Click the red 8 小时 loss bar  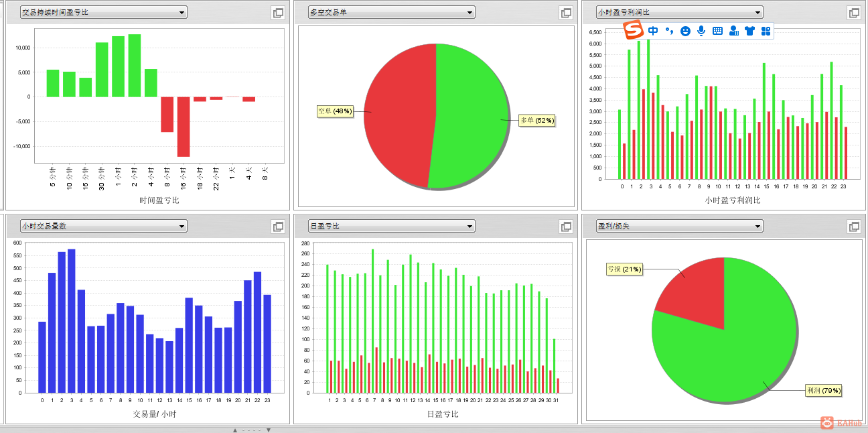coord(167,115)
